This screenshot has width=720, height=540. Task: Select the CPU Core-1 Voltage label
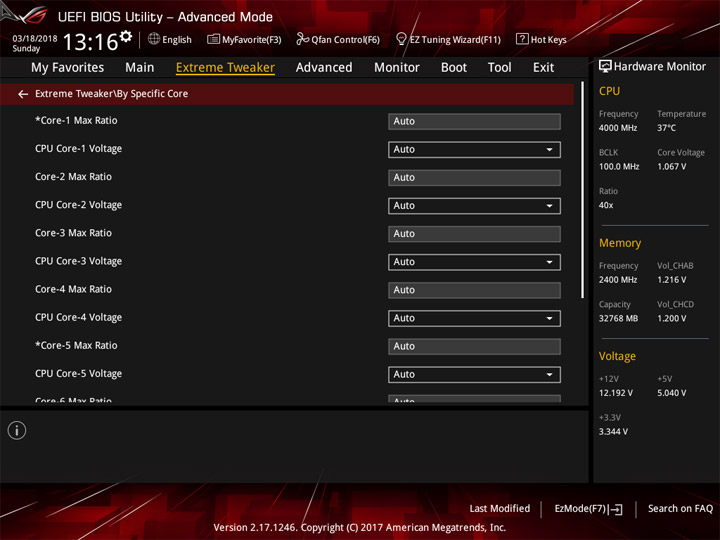point(79,149)
